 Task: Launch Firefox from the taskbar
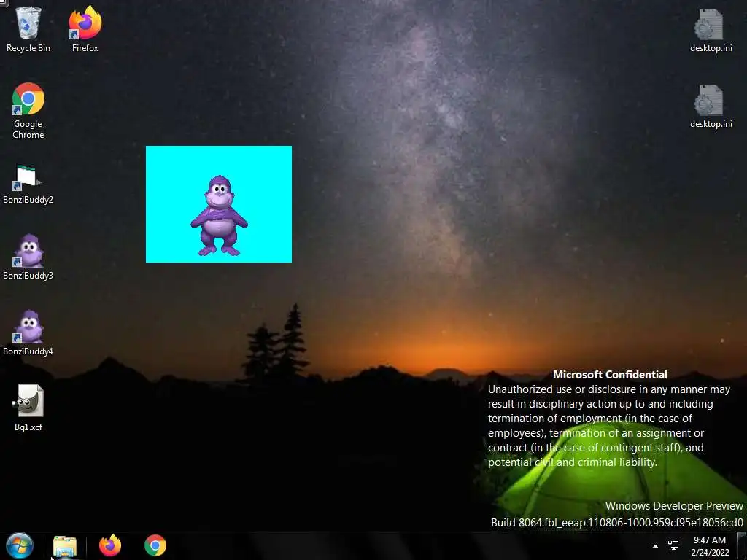tap(110, 545)
